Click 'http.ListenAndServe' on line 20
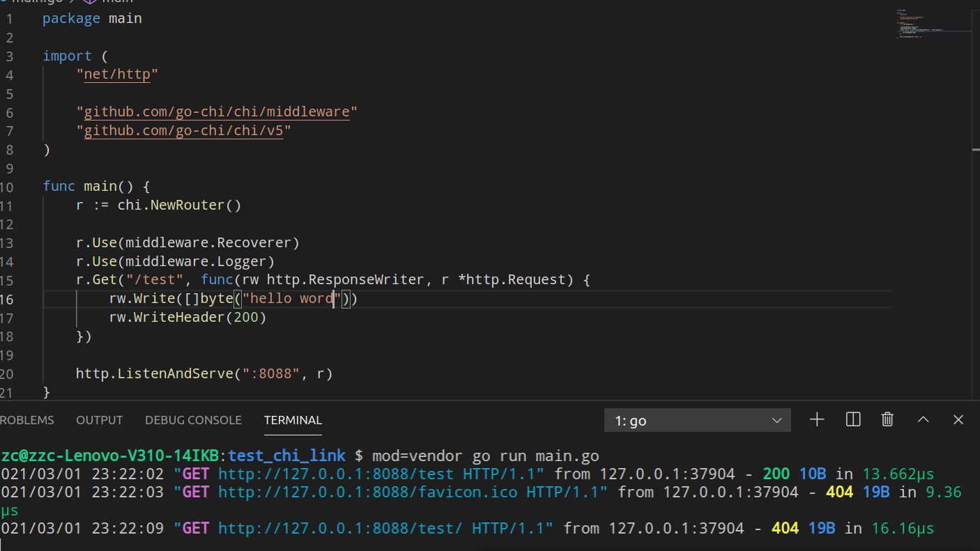The image size is (980, 551). pyautogui.click(x=154, y=374)
